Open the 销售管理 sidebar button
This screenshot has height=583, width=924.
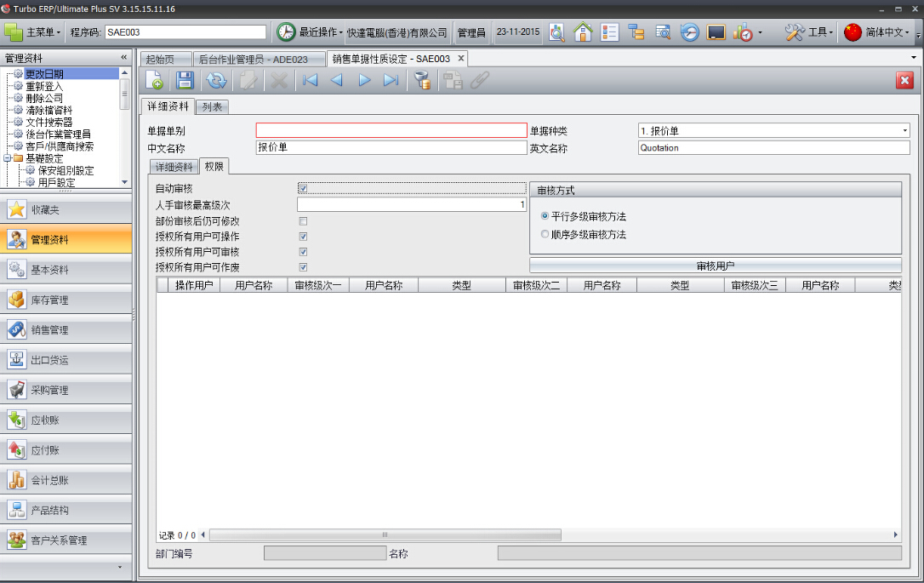(x=66, y=329)
